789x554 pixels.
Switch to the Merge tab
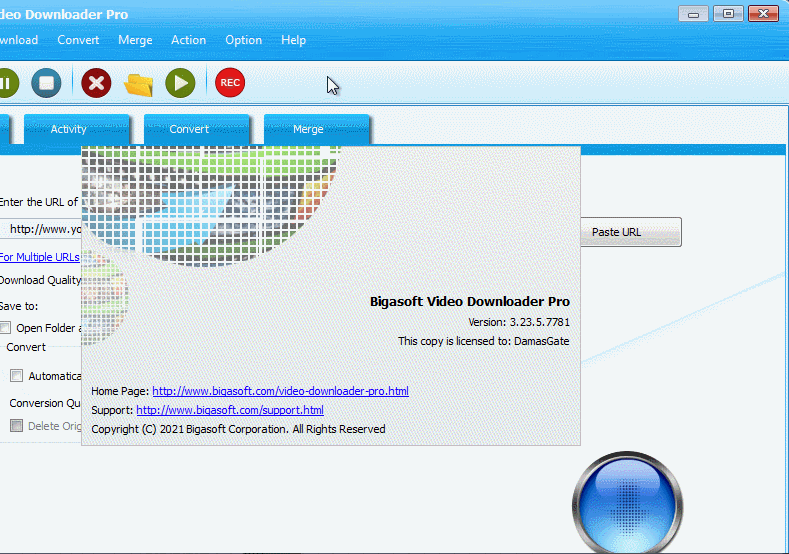pos(317,129)
